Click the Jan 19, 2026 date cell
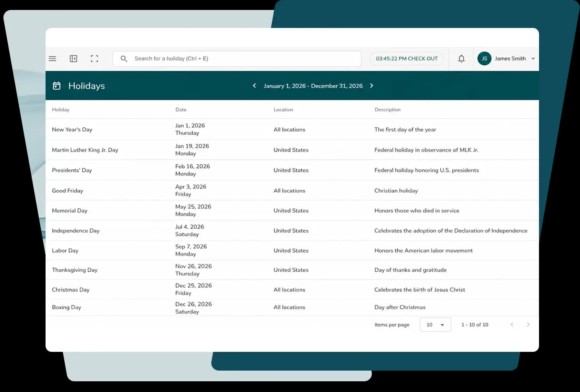Viewport: 580px width, 392px height. pos(192,150)
